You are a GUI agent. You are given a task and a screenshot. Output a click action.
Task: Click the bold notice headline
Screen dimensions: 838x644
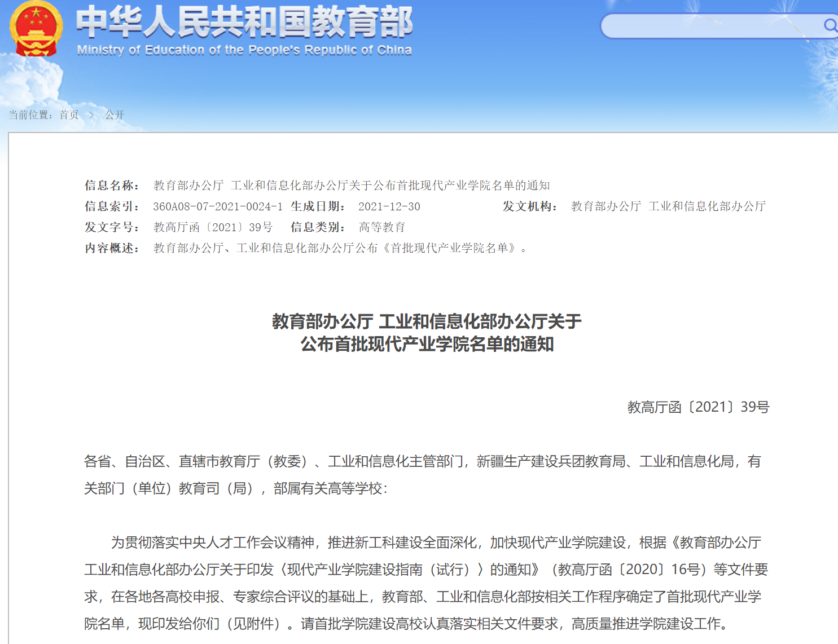427,333
